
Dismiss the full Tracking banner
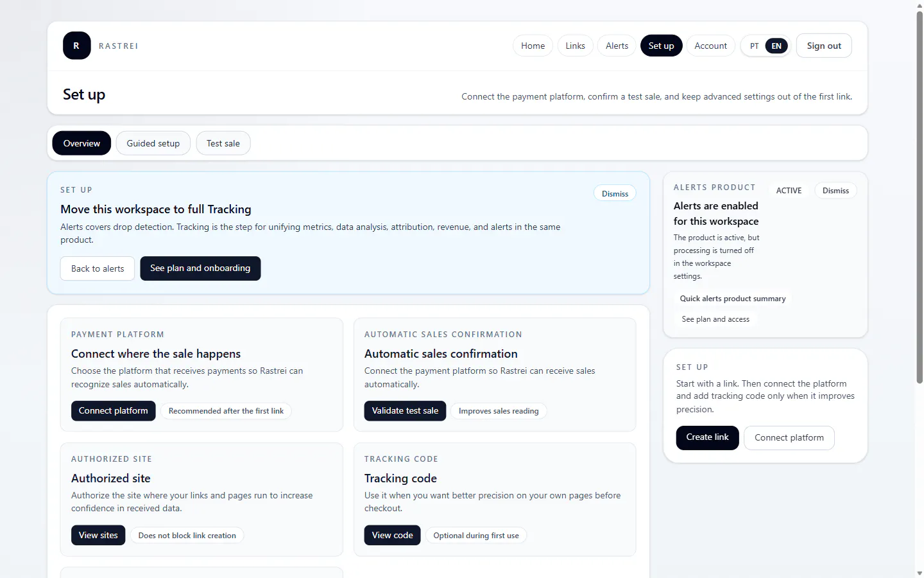(x=615, y=193)
